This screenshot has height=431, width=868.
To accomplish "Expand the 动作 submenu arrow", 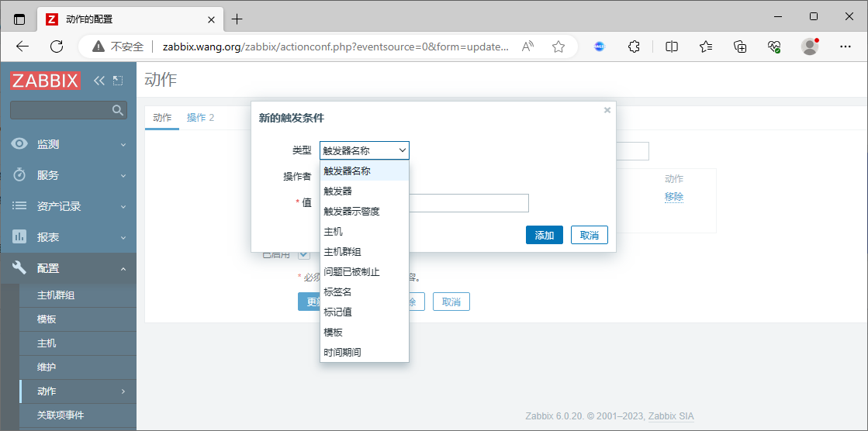I will (x=123, y=391).
